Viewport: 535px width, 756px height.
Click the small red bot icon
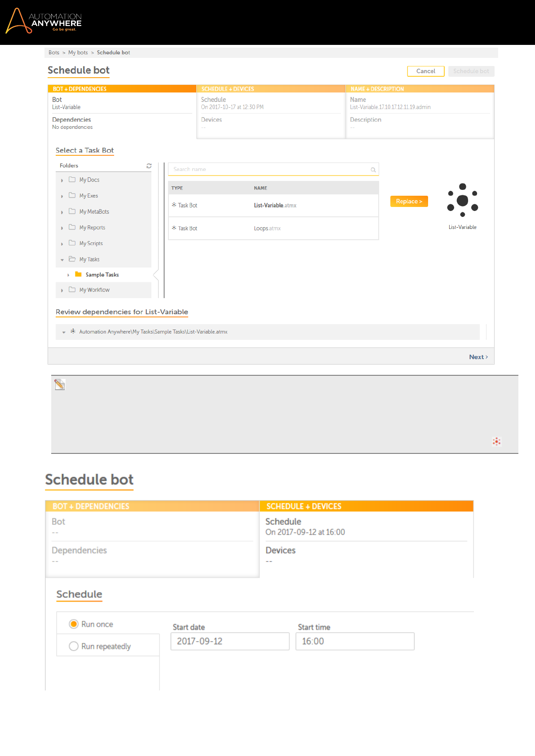[496, 441]
